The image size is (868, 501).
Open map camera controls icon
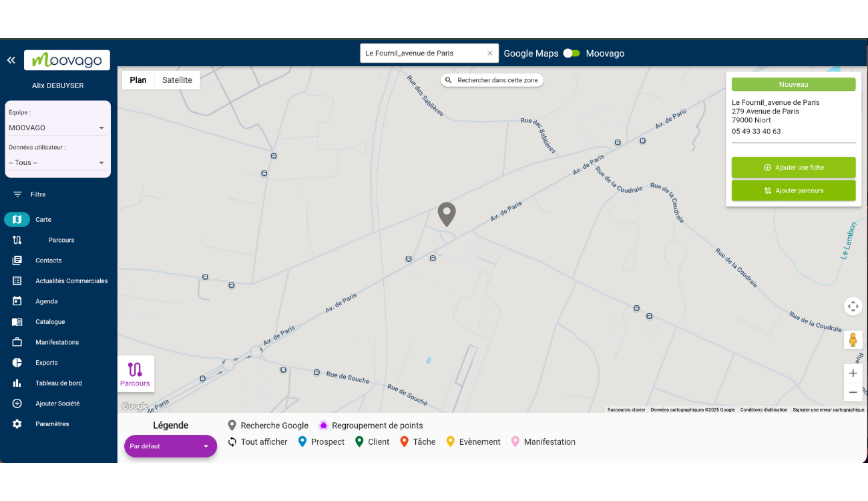pyautogui.click(x=853, y=307)
